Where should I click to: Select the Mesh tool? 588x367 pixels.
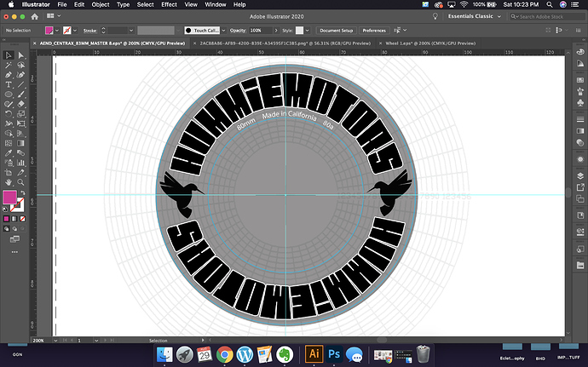(x=9, y=143)
